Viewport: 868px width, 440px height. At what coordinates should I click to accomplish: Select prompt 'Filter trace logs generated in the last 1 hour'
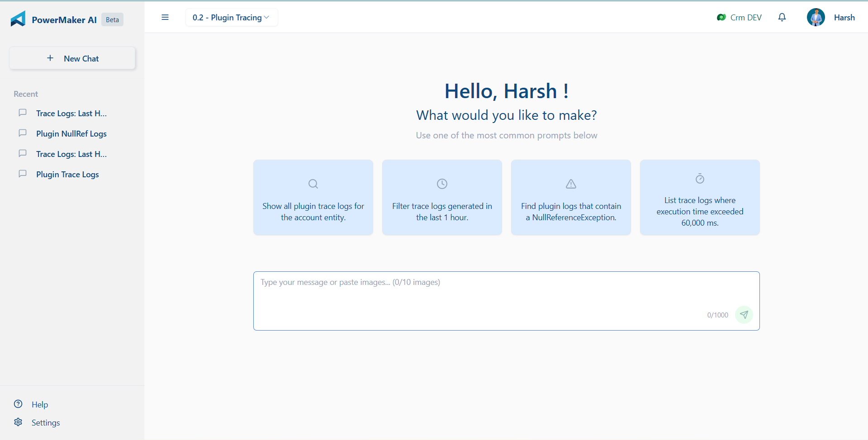coord(442,212)
